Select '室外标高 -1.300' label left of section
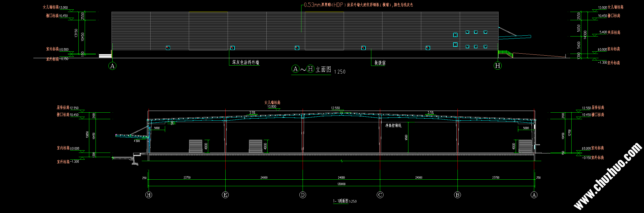Viewport: 644px width, 213px height. click(68, 162)
